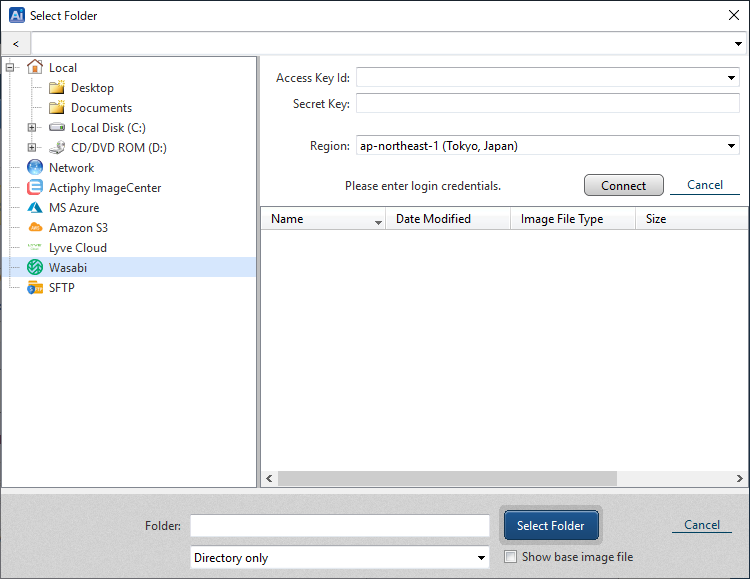Open the Directory only filter dropdown
Viewport: 750px width, 579px height.
481,557
